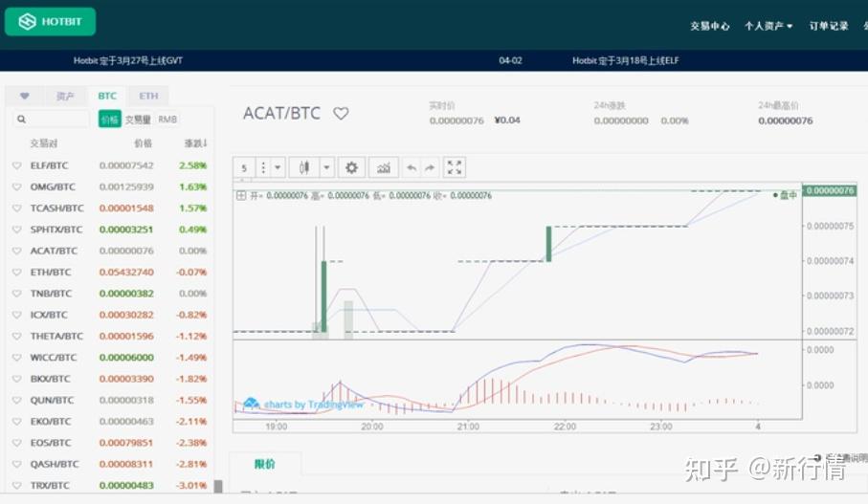Screen dimensions: 868x504
Task: Toggle favorite heart for THETA/BTC
Action: click(16, 336)
